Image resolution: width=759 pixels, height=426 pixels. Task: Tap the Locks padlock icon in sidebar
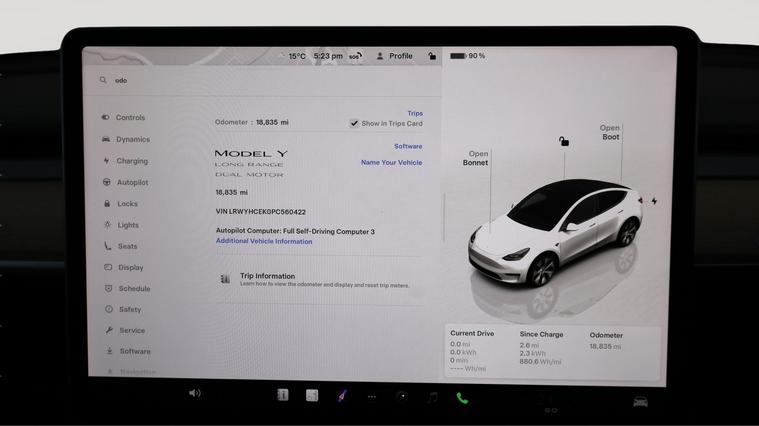107,204
